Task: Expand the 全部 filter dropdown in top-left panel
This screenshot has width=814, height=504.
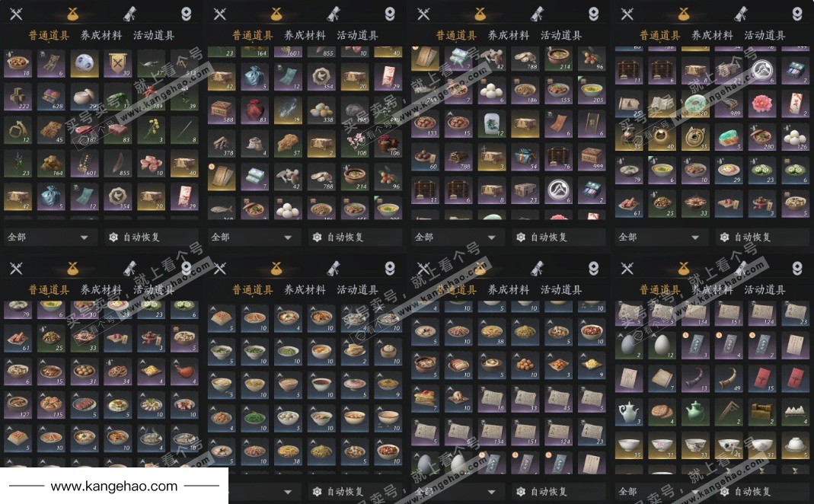Action: pos(50,238)
